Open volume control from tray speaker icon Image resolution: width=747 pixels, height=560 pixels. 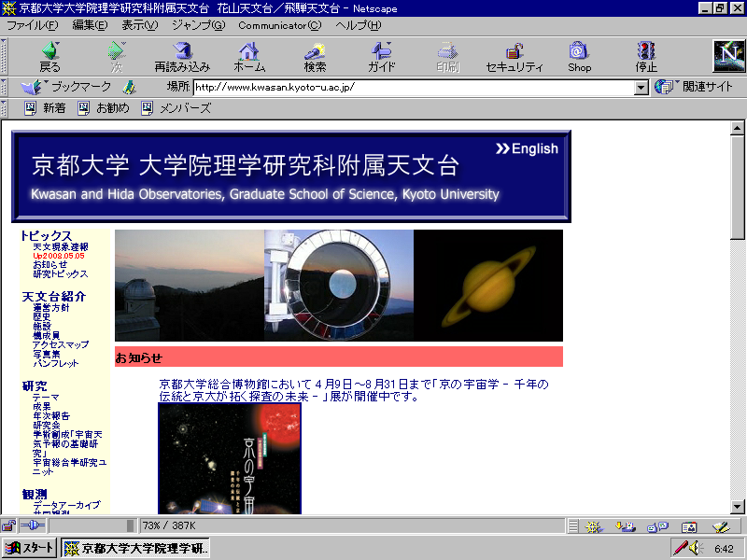point(696,548)
